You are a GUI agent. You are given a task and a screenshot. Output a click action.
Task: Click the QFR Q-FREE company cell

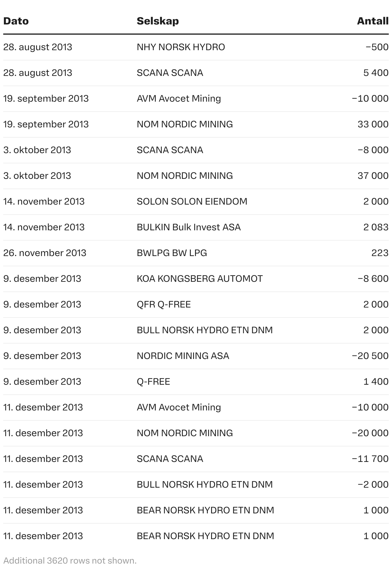[x=164, y=305]
